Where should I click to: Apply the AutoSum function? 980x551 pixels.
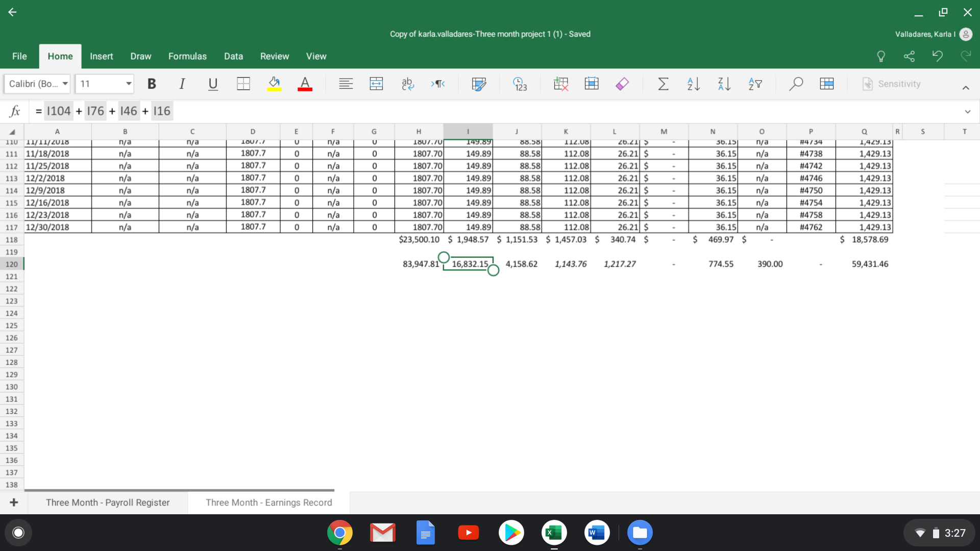click(x=663, y=84)
